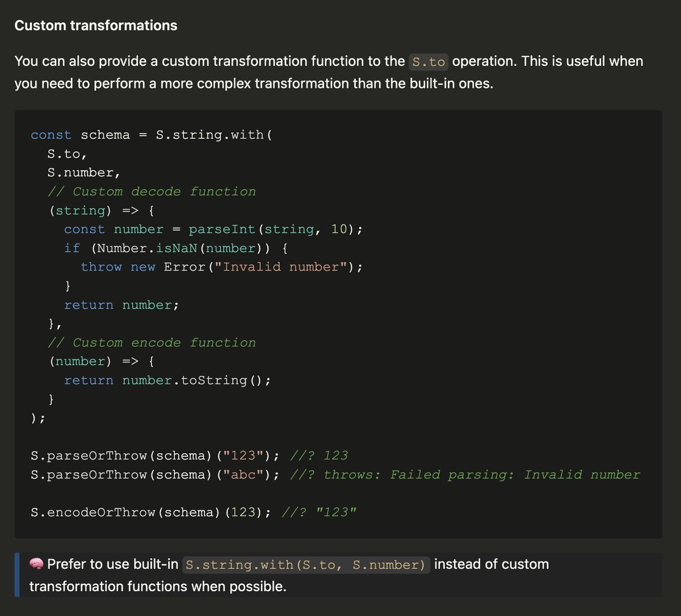
Task: Click the comment "throws: Failed parsing: Invalid number"
Action: [482, 475]
